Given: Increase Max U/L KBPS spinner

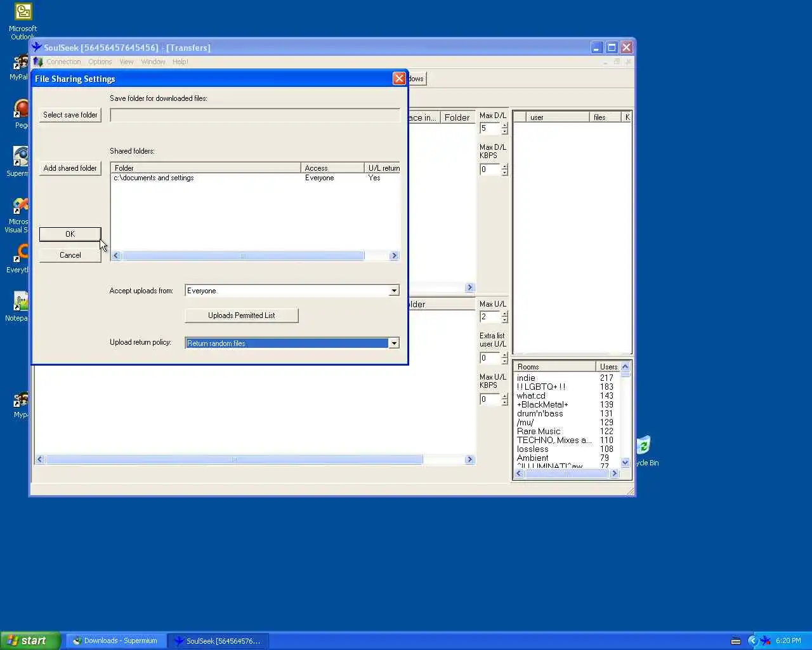Looking at the screenshot, I should (505, 397).
